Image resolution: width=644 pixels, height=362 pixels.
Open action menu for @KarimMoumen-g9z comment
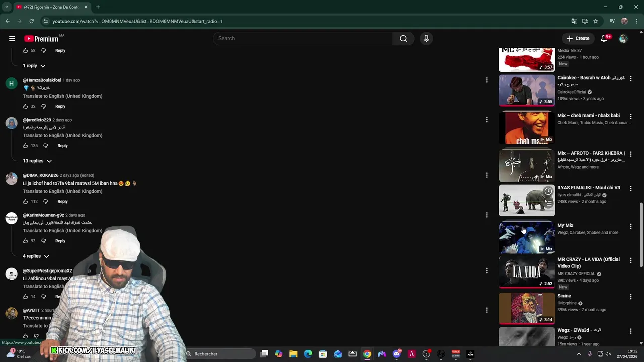(487, 215)
